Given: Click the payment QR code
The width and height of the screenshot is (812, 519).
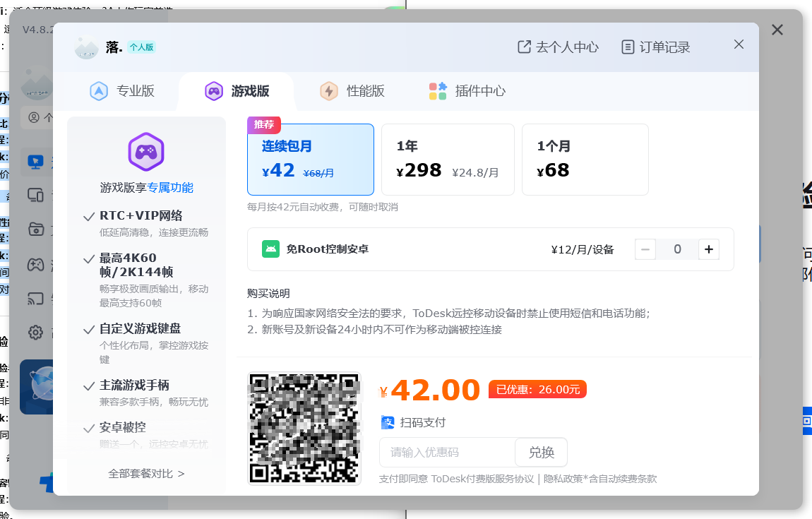Looking at the screenshot, I should point(304,428).
